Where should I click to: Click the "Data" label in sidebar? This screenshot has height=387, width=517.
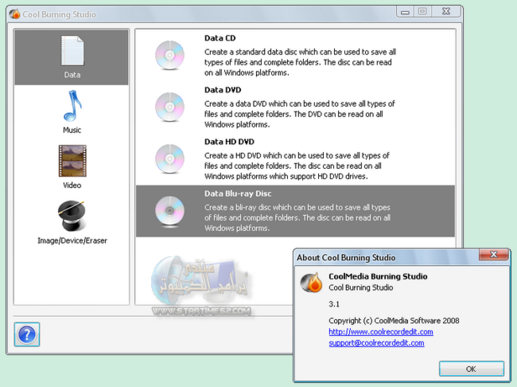point(72,75)
